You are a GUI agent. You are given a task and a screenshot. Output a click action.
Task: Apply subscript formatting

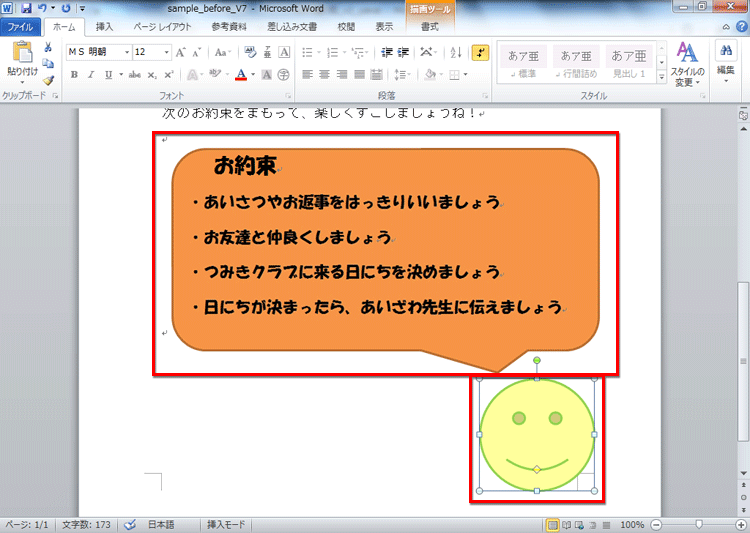coord(152,75)
